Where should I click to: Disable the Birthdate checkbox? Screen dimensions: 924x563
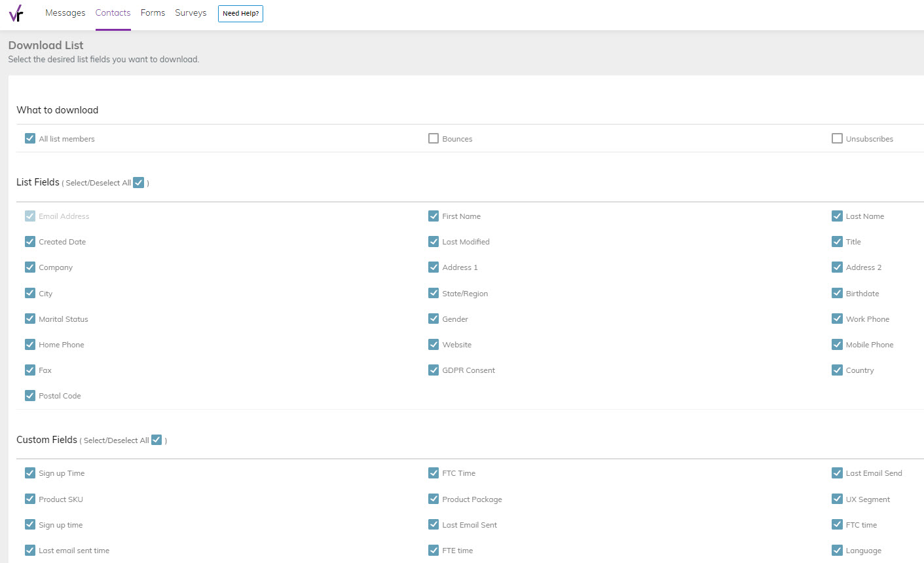[x=837, y=293]
